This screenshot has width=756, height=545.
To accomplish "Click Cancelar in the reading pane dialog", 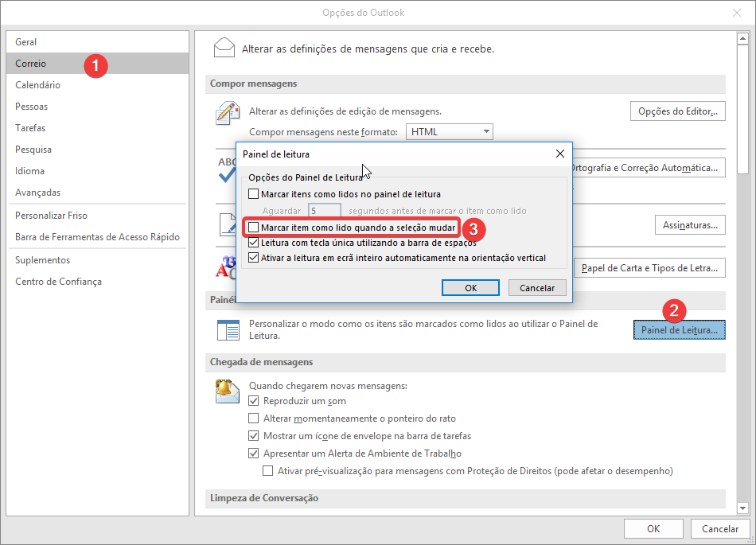I will point(537,288).
